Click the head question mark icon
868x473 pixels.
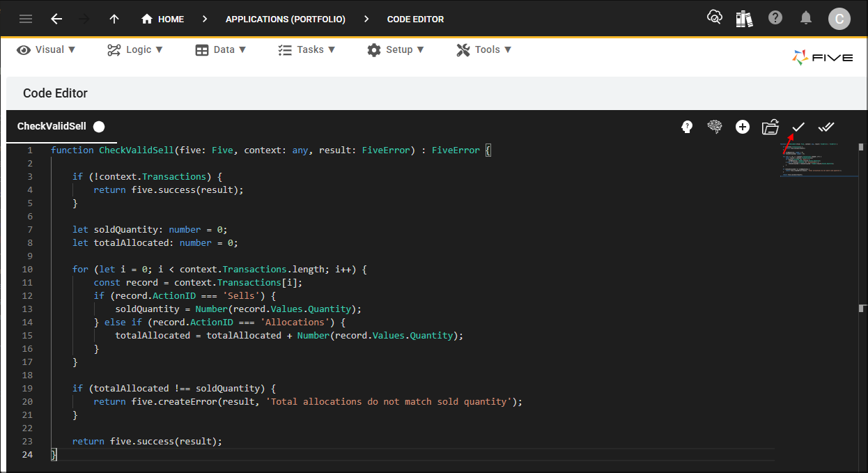tap(687, 127)
